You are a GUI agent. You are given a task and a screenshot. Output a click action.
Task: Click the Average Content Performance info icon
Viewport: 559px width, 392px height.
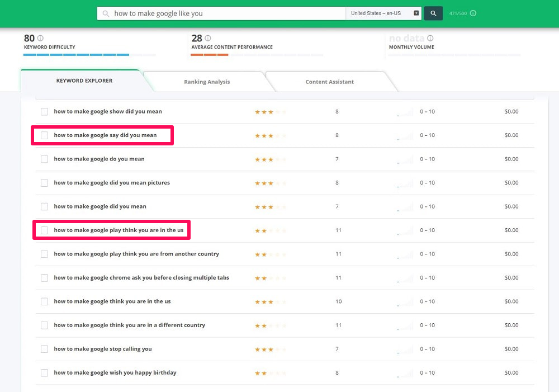point(208,38)
